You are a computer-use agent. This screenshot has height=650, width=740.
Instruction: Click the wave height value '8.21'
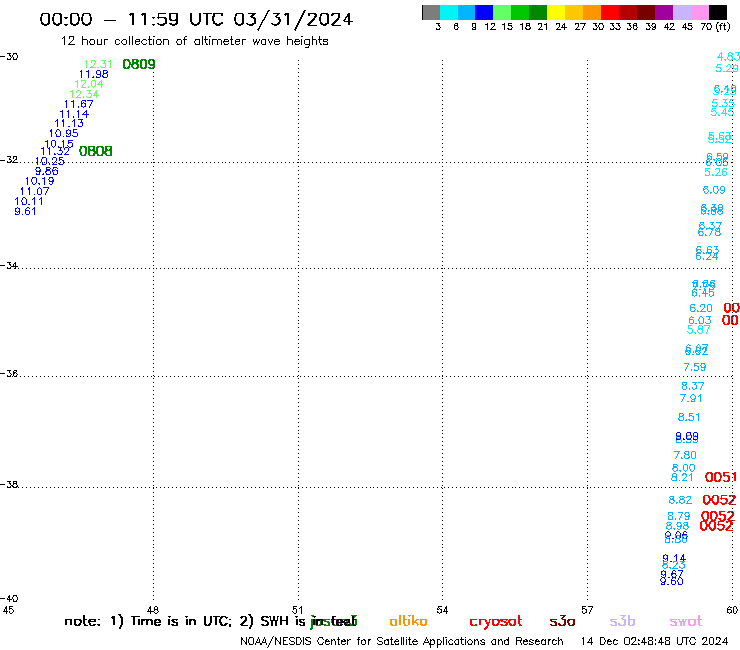pyautogui.click(x=682, y=477)
